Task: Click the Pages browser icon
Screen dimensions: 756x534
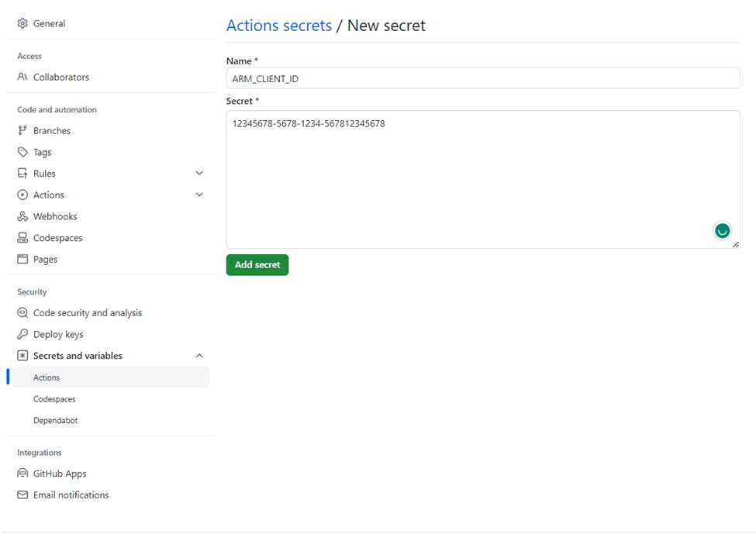Action: pos(22,259)
